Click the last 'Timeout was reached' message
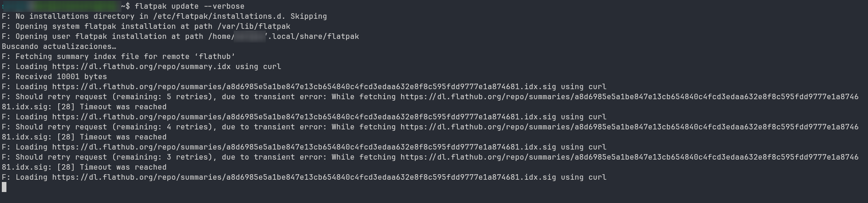Screen dimensions: 868x203 [123, 167]
